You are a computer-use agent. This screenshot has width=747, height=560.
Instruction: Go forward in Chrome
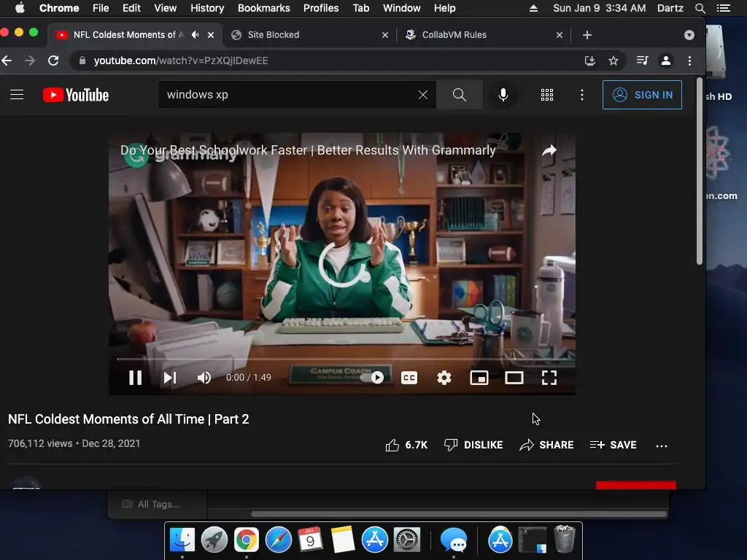click(x=29, y=61)
